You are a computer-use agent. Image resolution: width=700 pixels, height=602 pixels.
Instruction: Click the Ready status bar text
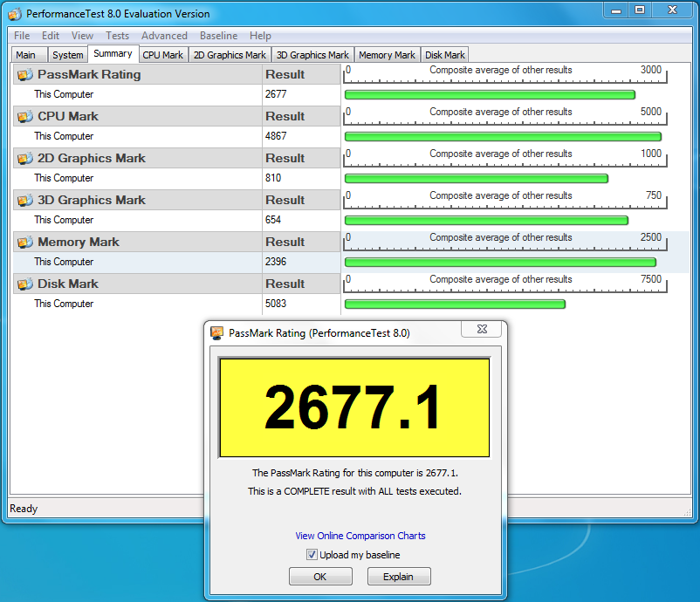pos(24,509)
